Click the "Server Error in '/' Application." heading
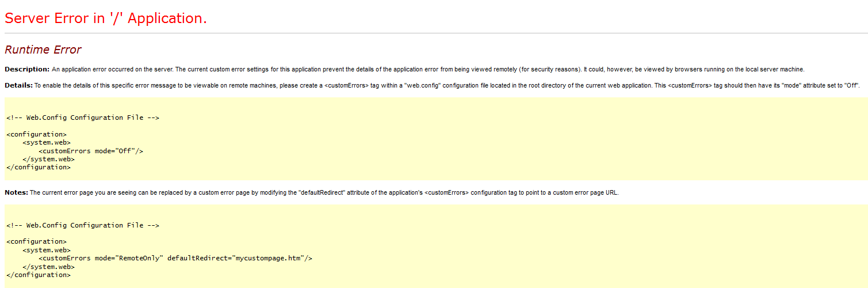This screenshot has height=288, width=868. tap(106, 18)
